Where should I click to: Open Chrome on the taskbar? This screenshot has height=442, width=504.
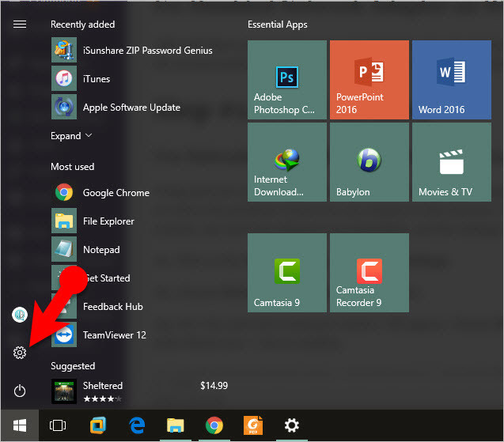(x=214, y=425)
